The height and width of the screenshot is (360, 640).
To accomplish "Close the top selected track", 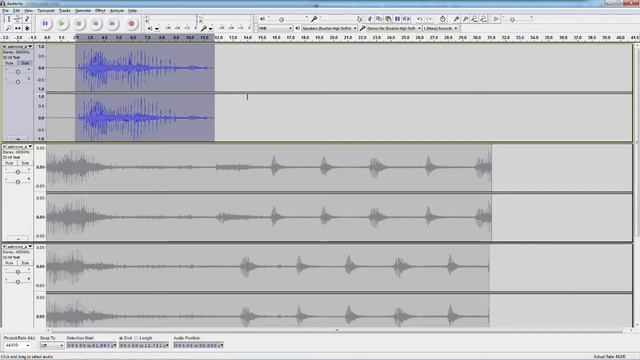I will [x=5, y=47].
